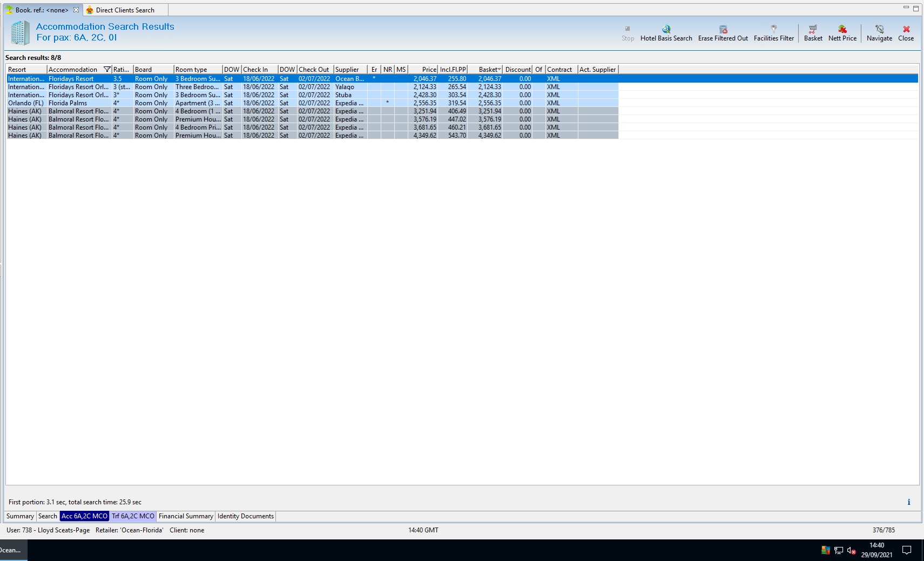Click the Navigate toolbar icon
Image resolution: width=924 pixels, height=561 pixels.
pos(879,29)
